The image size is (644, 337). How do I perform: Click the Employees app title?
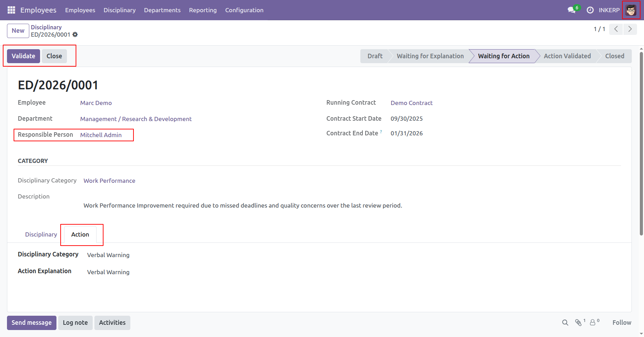pos(38,10)
